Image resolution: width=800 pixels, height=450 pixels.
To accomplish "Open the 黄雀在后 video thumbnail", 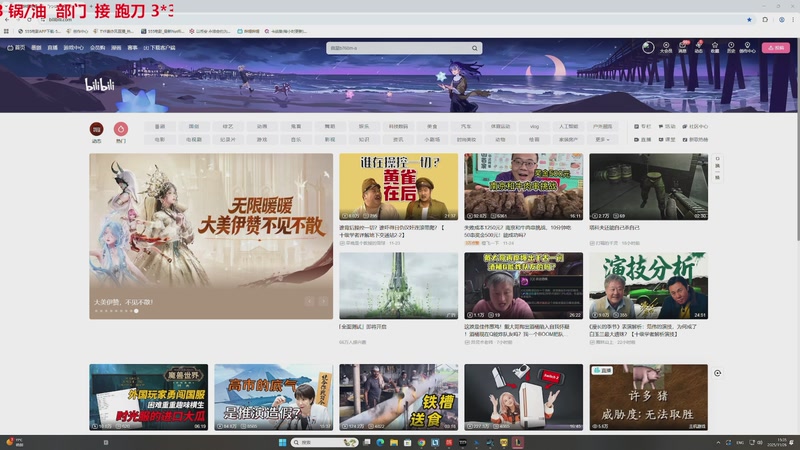I will (x=398, y=187).
